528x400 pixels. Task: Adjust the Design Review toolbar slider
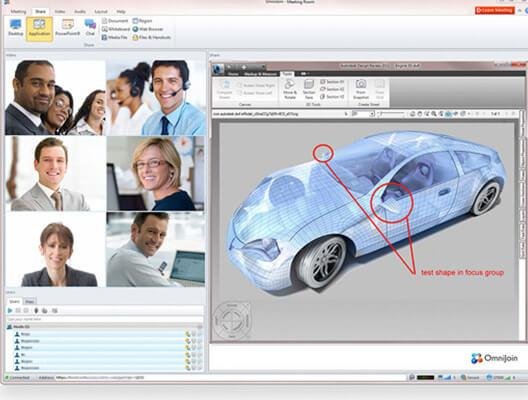(x=392, y=114)
